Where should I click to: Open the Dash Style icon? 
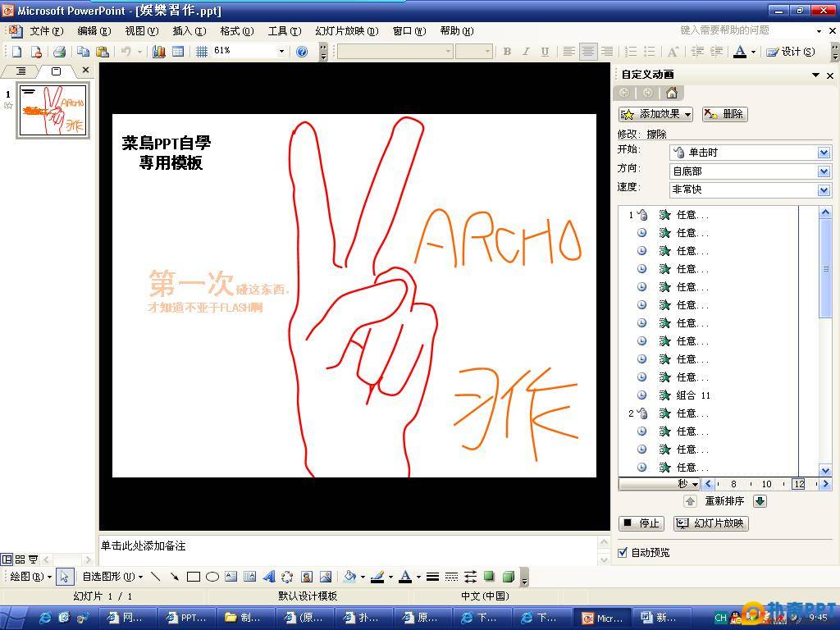pyautogui.click(x=452, y=577)
